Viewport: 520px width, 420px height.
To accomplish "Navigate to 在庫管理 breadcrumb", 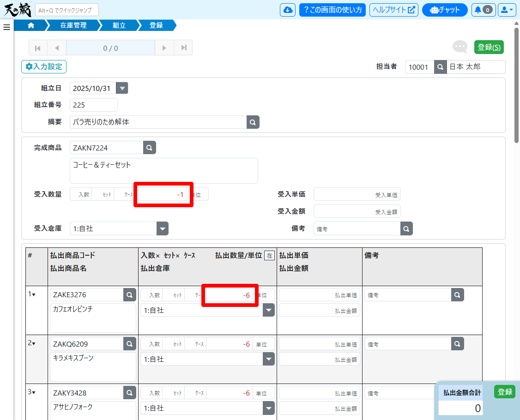I will click(73, 25).
